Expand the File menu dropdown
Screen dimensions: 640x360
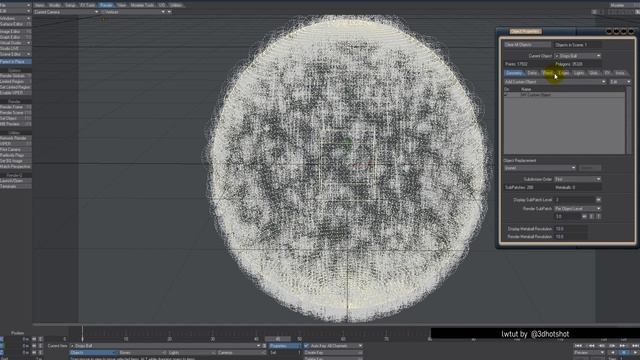pyautogui.click(x=16, y=5)
